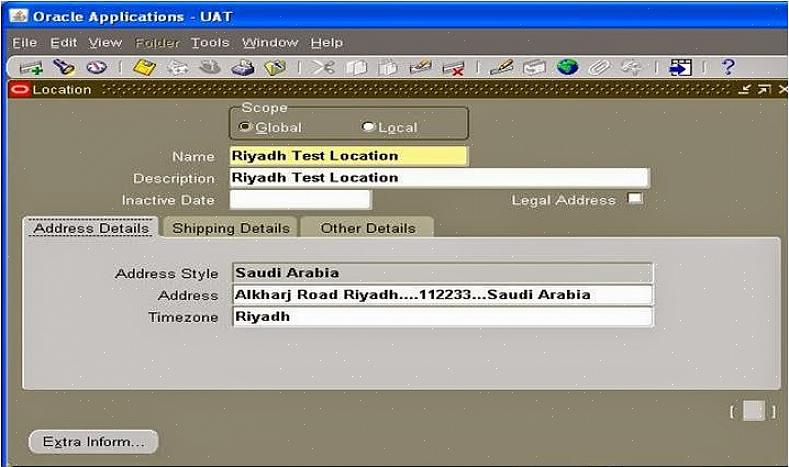Click the Delete Record red X icon

click(453, 68)
